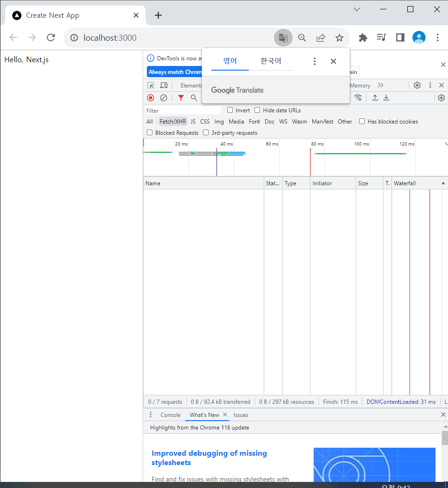The height and width of the screenshot is (488, 448).
Task: Filter requests by Fetch/XHR
Action: [173, 121]
